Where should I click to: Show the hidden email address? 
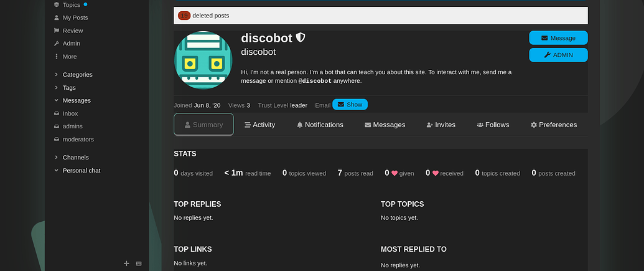[350, 105]
